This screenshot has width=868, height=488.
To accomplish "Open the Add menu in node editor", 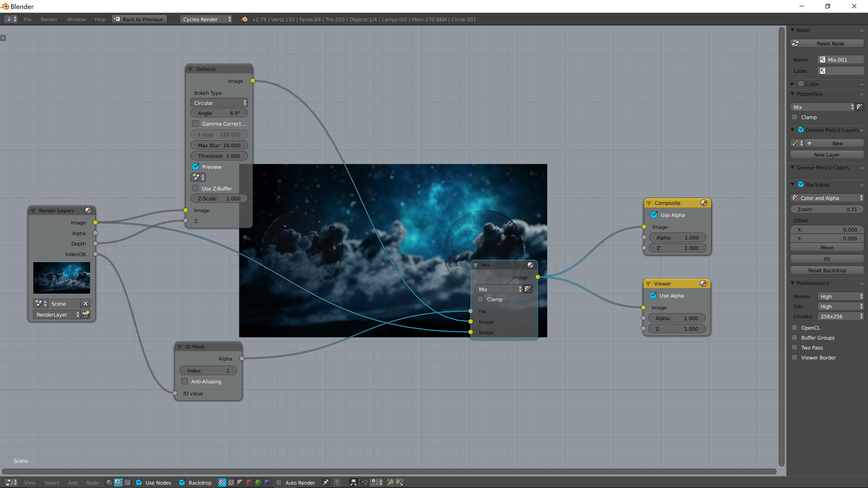I will (x=73, y=483).
